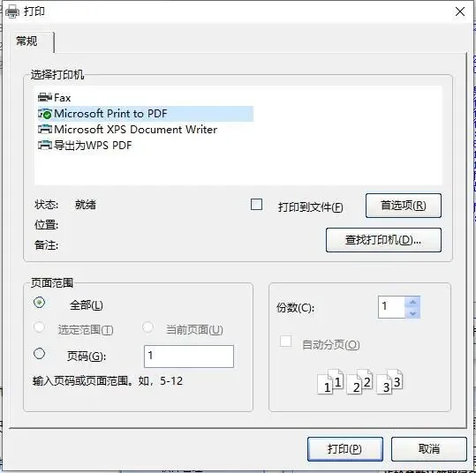This screenshot has width=476, height=473.
Task: Choose the Microsoft XPS Document Writer icon
Action: tap(45, 130)
